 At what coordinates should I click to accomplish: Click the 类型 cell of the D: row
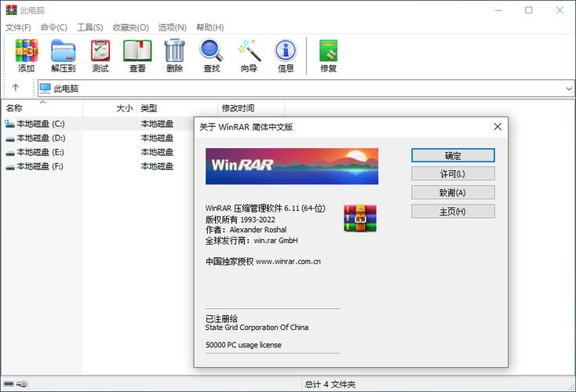(157, 138)
